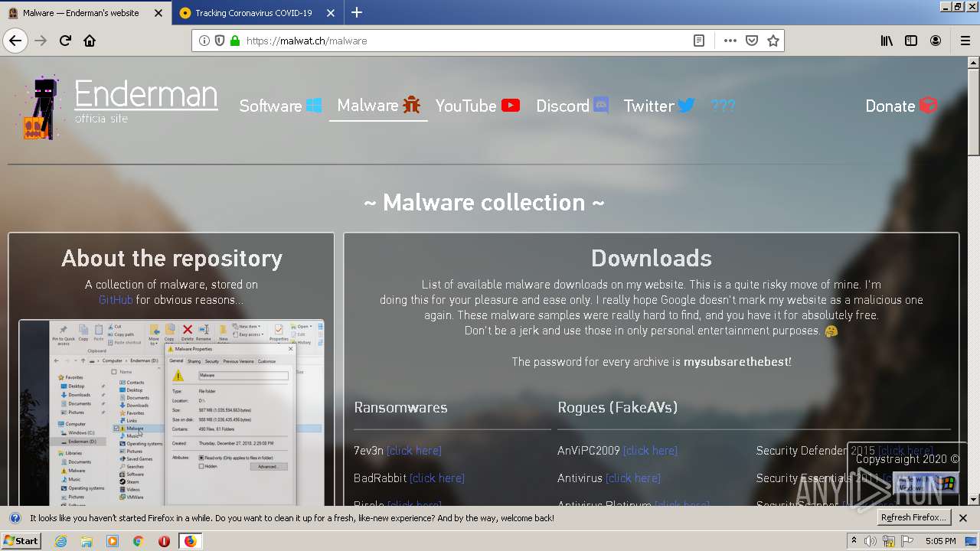Viewport: 980px width, 551px height.
Task: Click the Enderman character logo
Action: tap(41, 108)
